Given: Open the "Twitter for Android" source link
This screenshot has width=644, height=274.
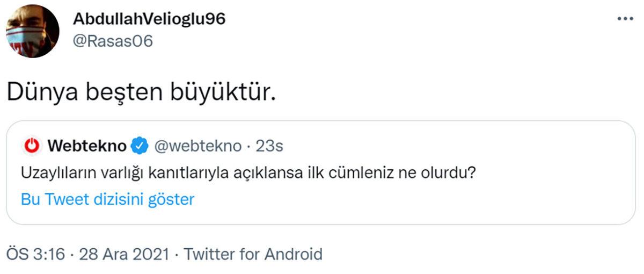Looking at the screenshot, I should tap(253, 254).
